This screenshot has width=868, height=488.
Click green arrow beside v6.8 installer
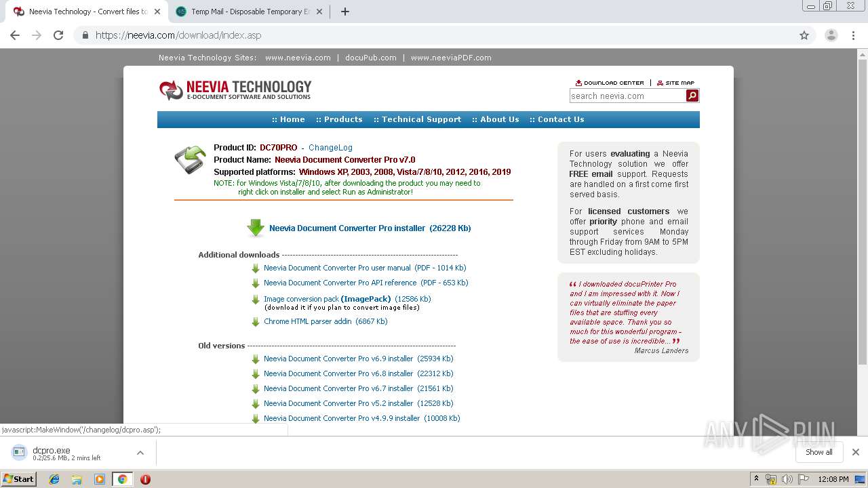(x=256, y=374)
